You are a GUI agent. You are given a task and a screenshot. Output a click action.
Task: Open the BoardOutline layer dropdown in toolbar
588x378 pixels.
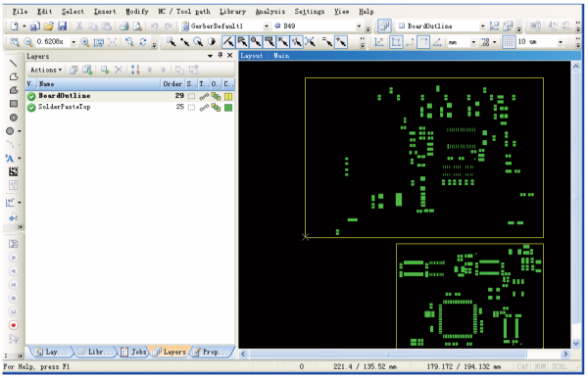click(482, 26)
